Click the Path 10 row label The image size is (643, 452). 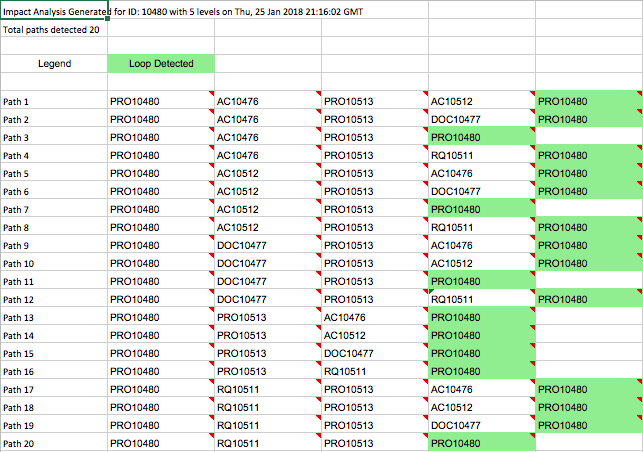pos(54,263)
